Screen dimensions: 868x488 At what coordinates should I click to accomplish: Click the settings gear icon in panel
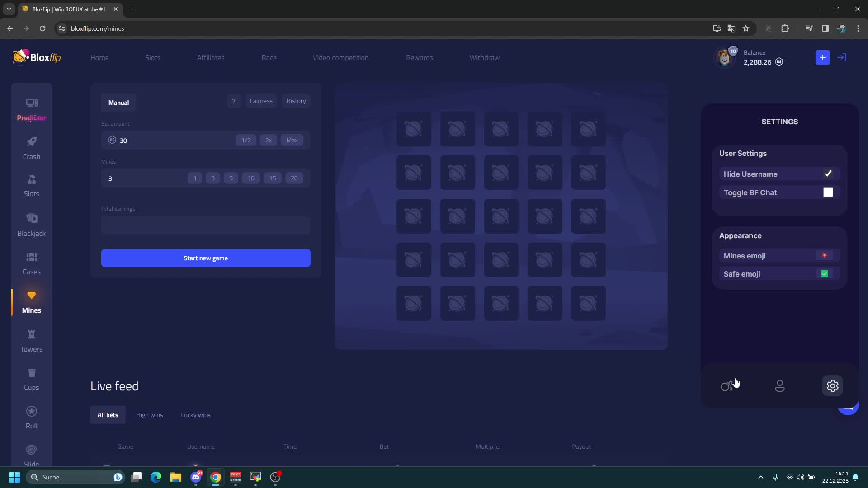(x=832, y=386)
